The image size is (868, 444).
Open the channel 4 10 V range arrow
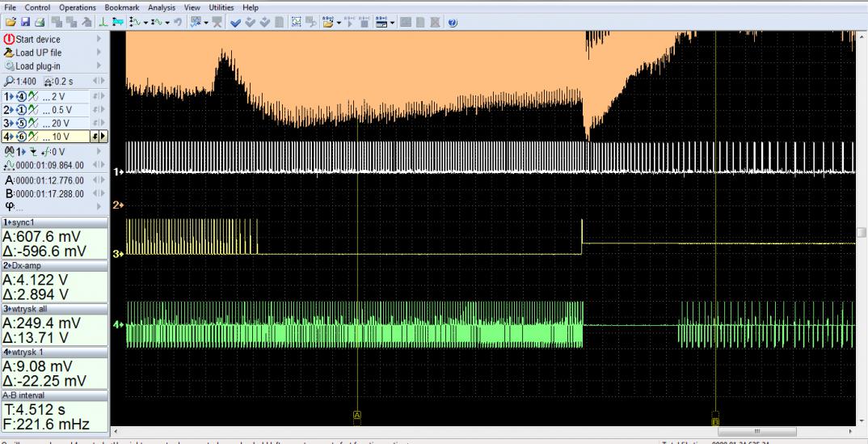tap(103, 137)
